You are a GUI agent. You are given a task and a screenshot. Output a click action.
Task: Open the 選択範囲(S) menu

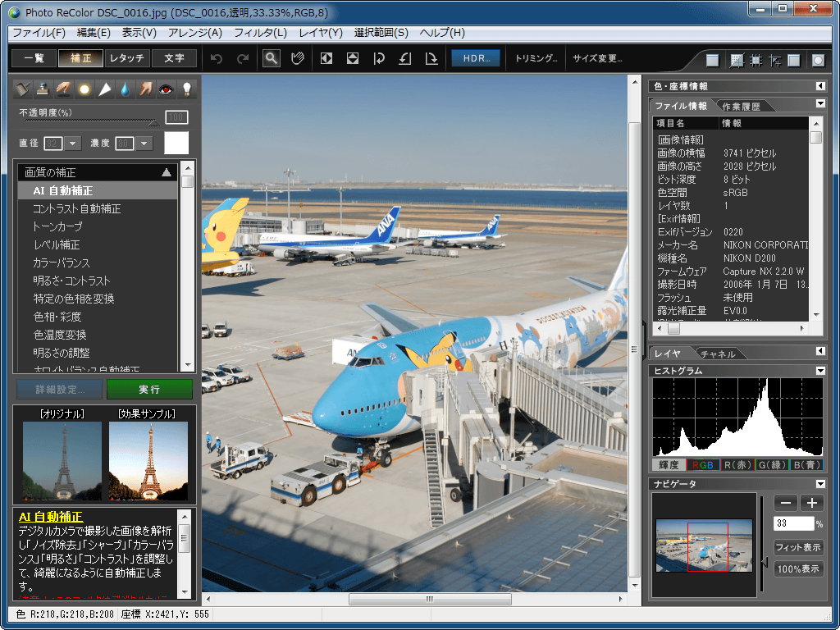381,33
